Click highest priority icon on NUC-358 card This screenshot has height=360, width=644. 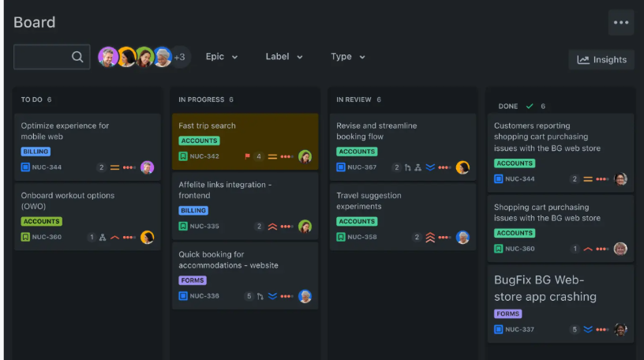[x=430, y=237]
